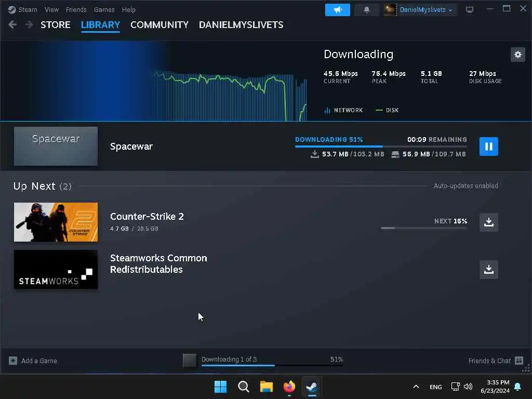Click the Counter-Strike 2 progress bar
The image size is (532, 399).
coord(424,228)
